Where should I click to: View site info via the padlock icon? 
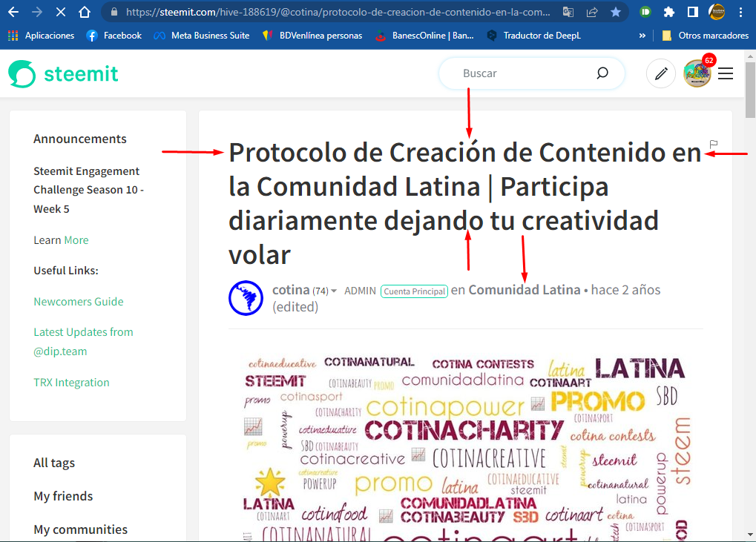[114, 12]
